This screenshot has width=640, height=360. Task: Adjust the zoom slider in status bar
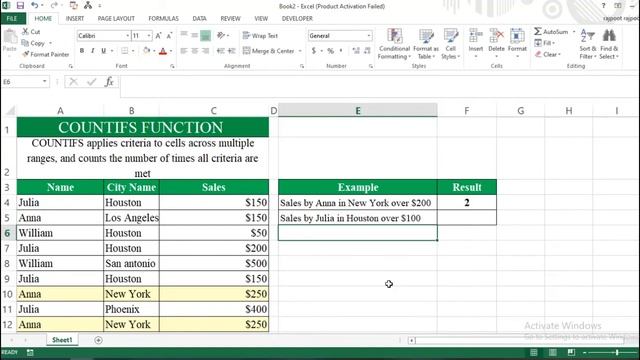click(617, 352)
